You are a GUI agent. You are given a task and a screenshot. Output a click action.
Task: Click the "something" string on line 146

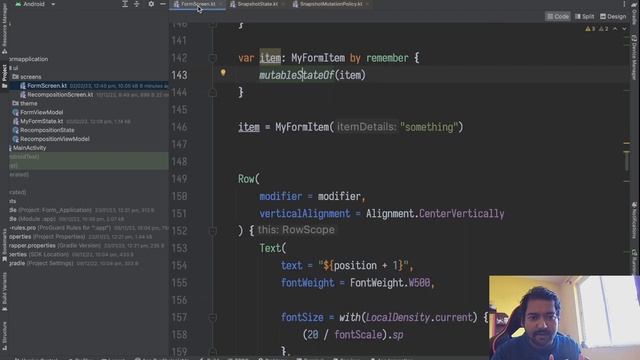pyautogui.click(x=429, y=127)
